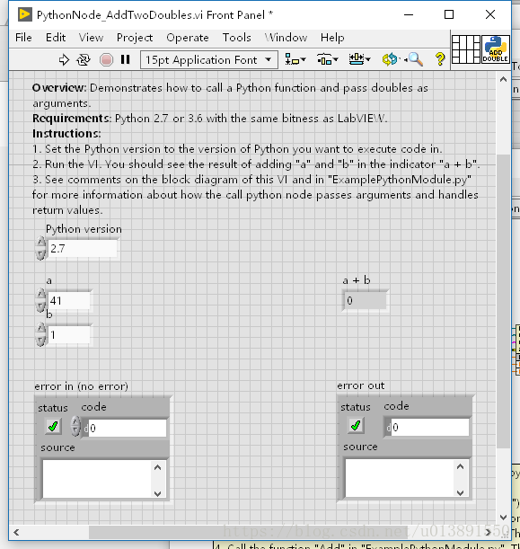Decrement the 'b' control value
The image size is (520, 549).
click(x=41, y=341)
